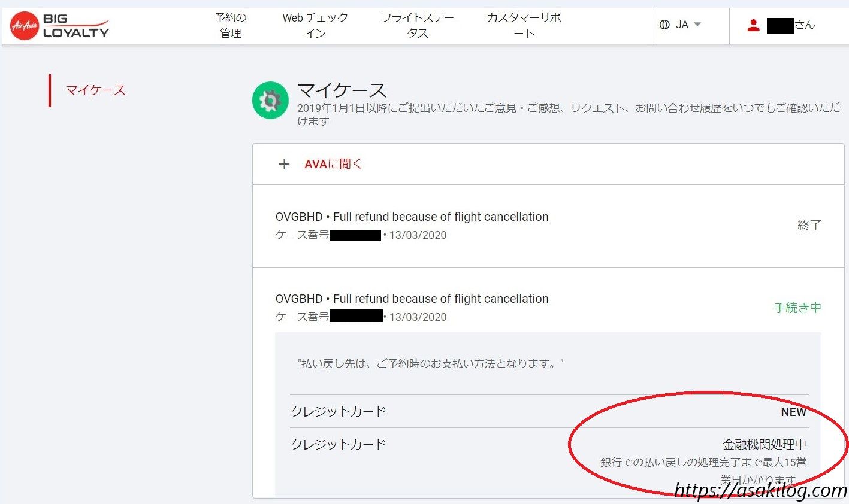The image size is (849, 504).
Task: Click the green gear My Cases icon
Action: click(x=270, y=101)
